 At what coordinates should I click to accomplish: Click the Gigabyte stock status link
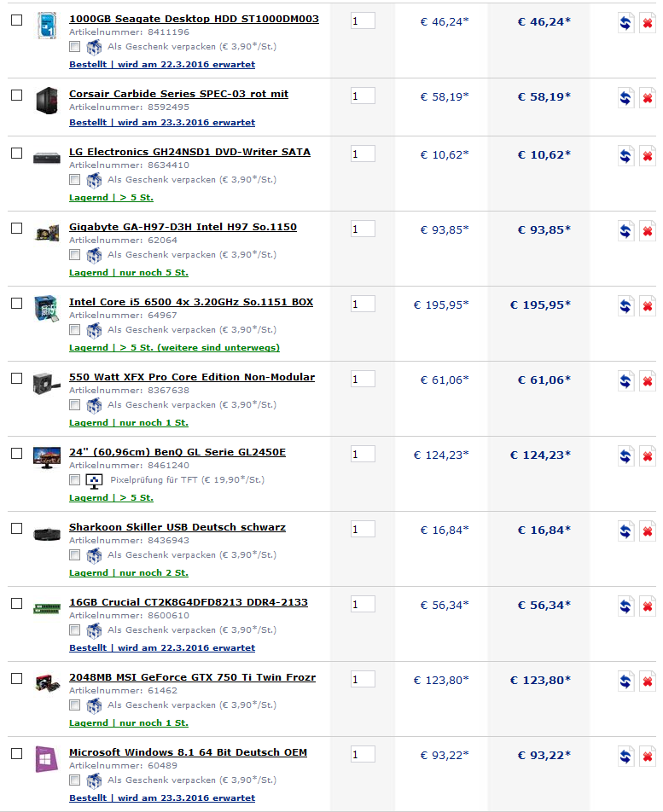coord(129,273)
